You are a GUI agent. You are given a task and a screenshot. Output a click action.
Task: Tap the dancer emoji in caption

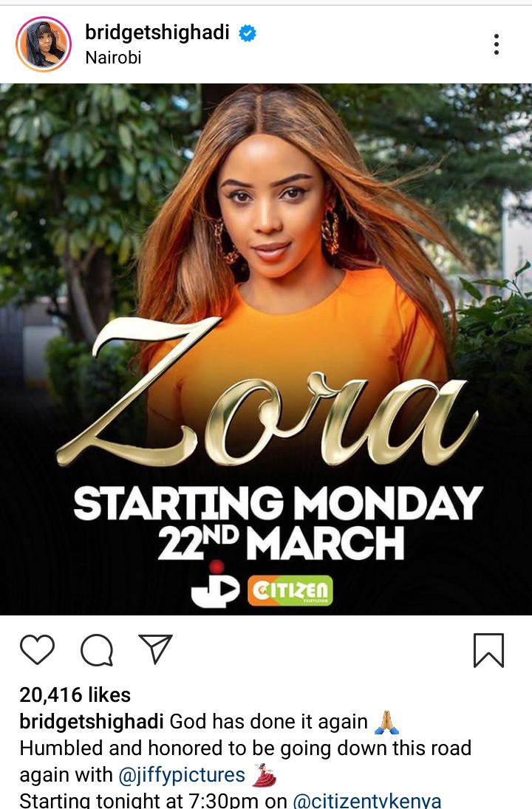tap(264, 774)
